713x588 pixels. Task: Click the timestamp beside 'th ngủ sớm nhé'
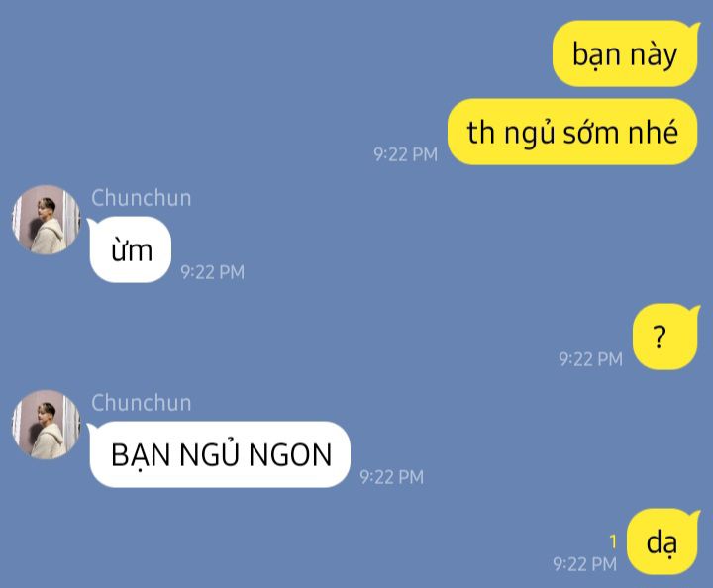tap(405, 154)
